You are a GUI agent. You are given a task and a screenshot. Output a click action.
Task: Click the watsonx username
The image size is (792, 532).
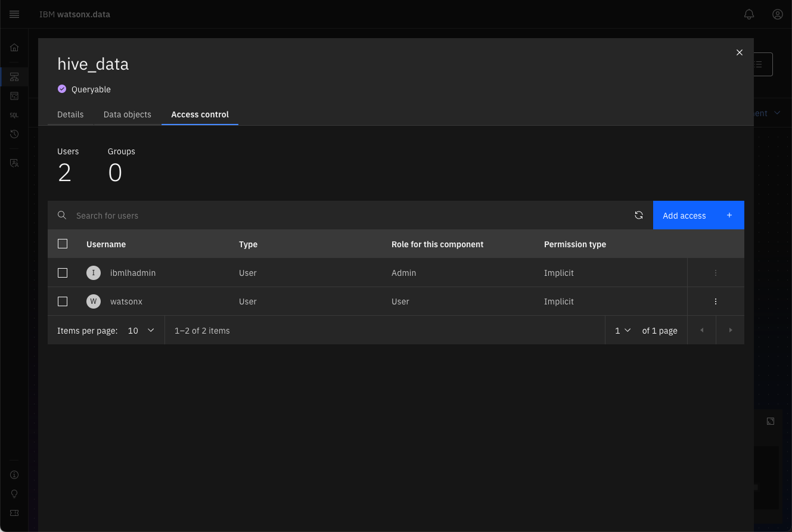pos(126,301)
